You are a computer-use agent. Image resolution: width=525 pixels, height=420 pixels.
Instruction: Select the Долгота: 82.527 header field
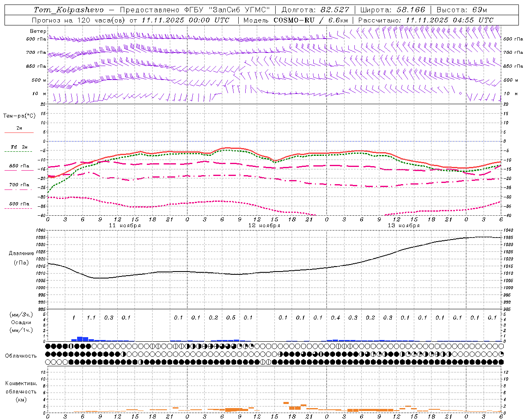click(315, 10)
